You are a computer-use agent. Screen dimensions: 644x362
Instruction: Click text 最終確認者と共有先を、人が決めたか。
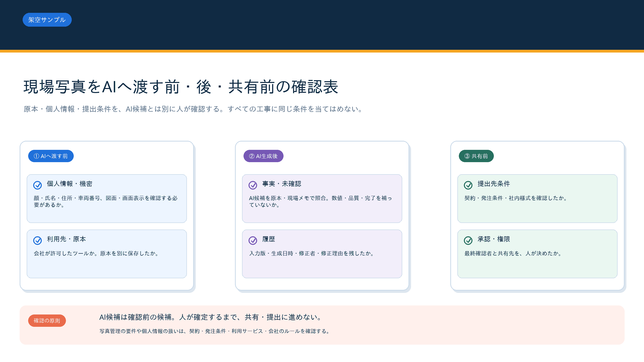click(x=513, y=253)
